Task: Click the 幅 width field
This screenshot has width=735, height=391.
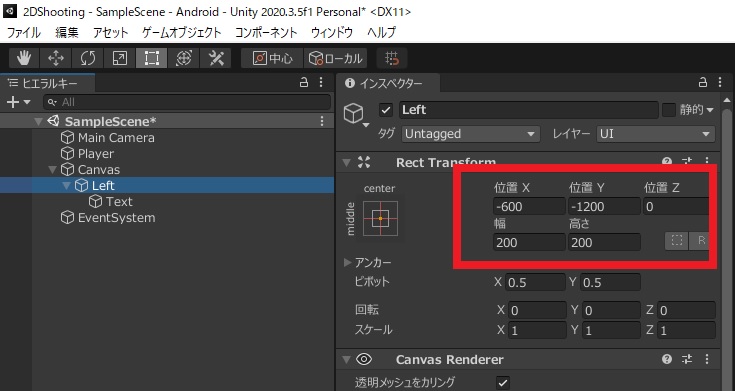Action: pyautogui.click(x=529, y=242)
